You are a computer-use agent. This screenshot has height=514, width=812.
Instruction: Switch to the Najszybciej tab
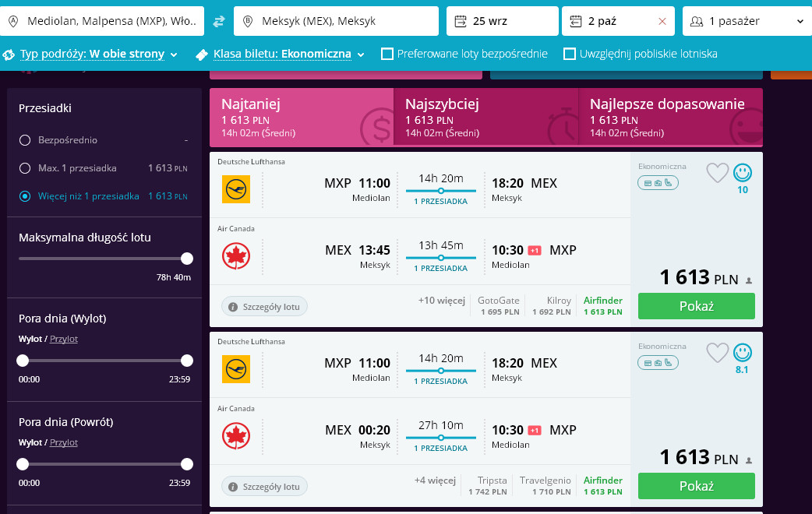[x=485, y=117]
